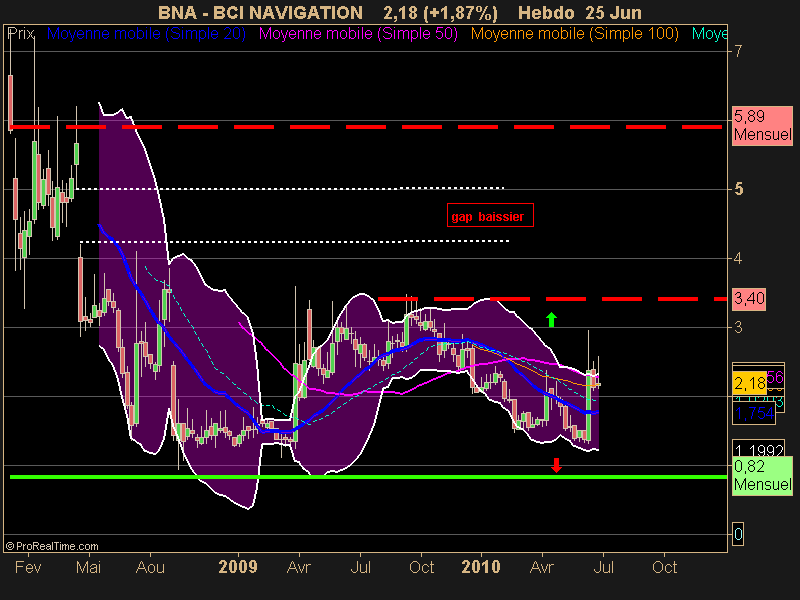Click the green upward arrow marker
The height and width of the screenshot is (600, 800).
[551, 320]
